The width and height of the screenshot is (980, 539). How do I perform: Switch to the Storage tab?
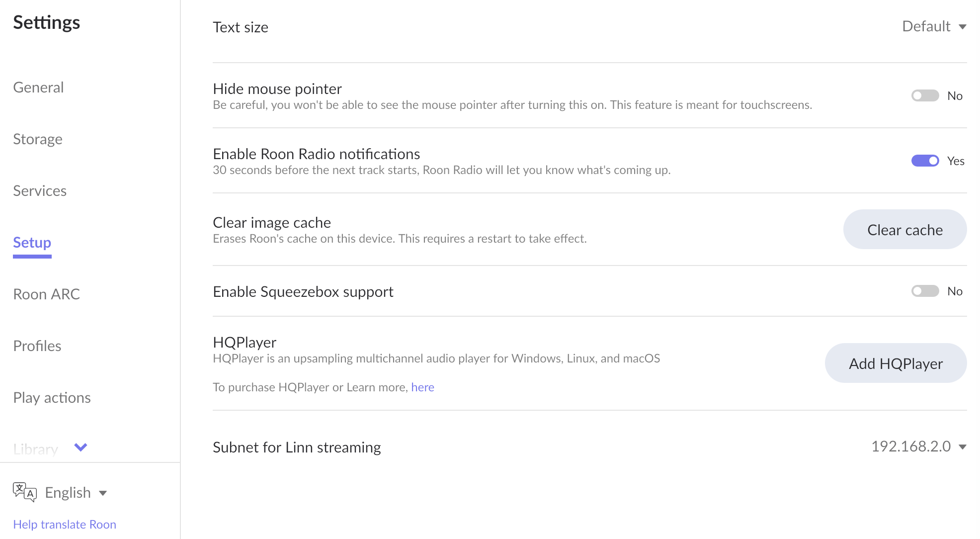(x=38, y=139)
